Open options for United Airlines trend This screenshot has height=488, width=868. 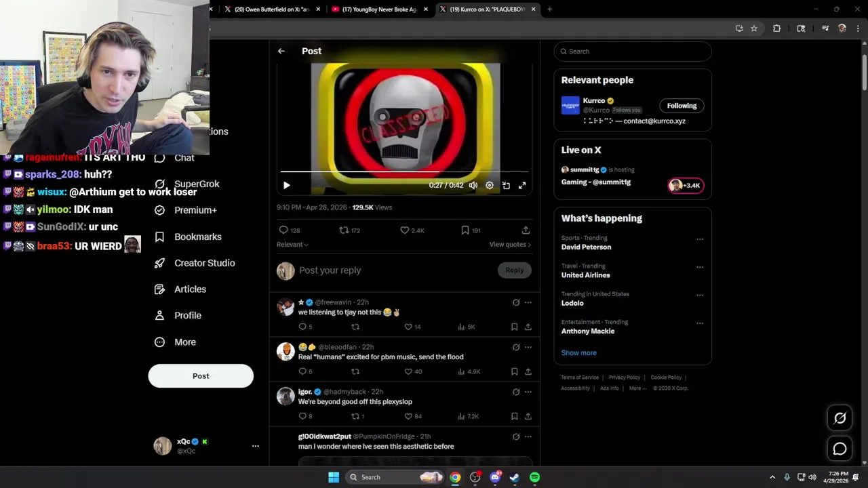click(x=700, y=267)
